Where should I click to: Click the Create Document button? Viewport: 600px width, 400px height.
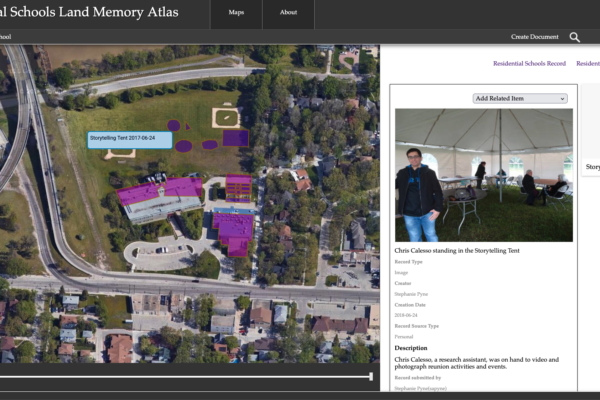(x=534, y=37)
